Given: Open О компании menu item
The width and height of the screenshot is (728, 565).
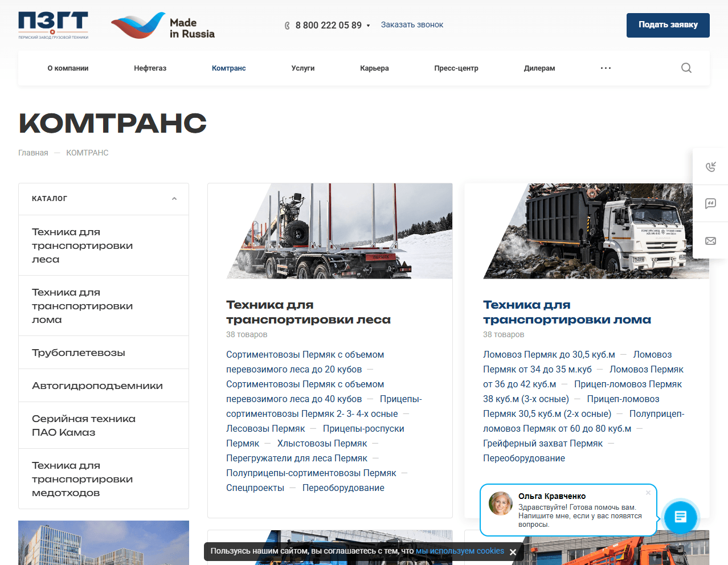Looking at the screenshot, I should point(68,68).
